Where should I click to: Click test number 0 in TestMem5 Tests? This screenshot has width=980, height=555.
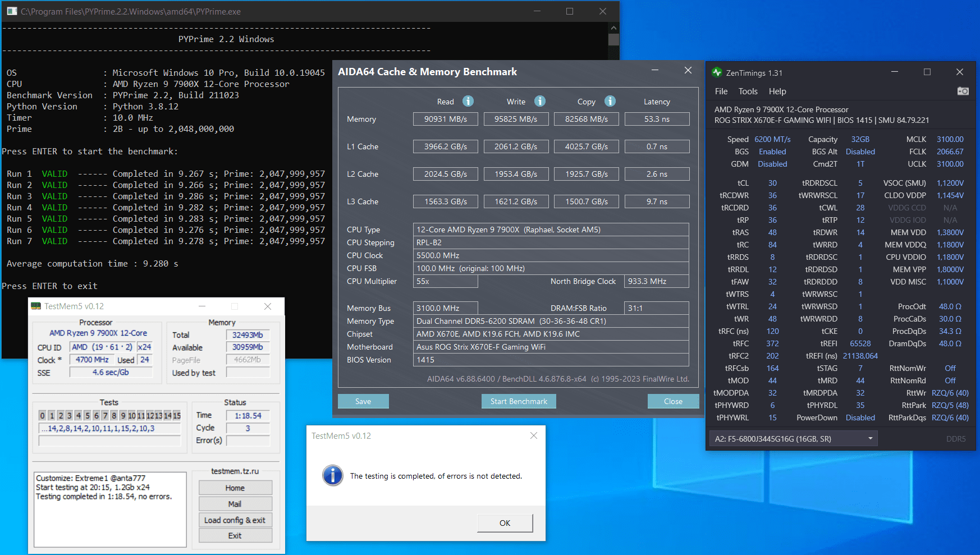pos(42,415)
